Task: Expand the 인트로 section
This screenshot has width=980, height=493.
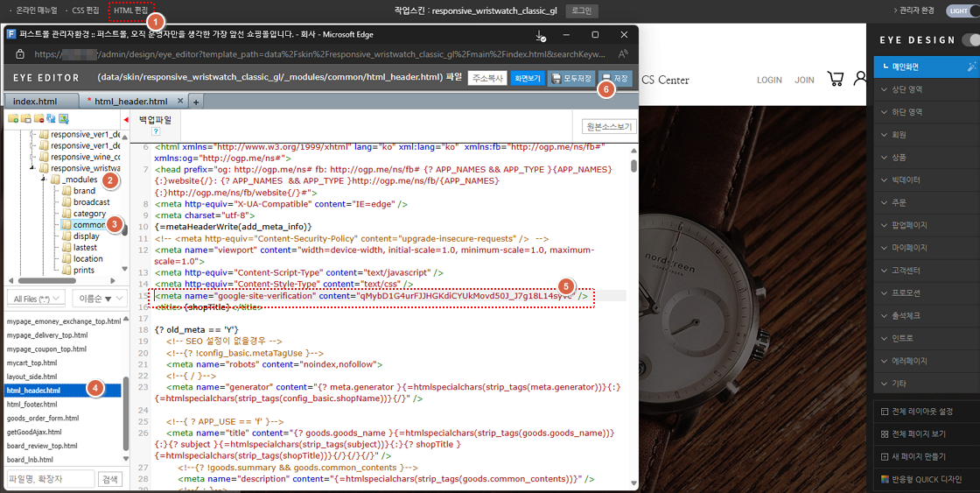Action: pyautogui.click(x=927, y=339)
